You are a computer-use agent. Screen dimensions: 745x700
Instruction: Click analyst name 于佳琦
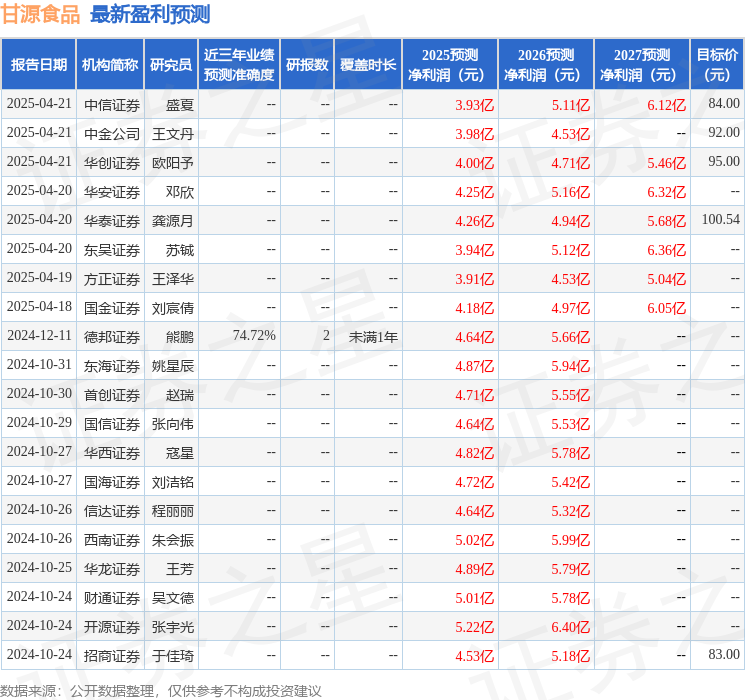pos(172,656)
